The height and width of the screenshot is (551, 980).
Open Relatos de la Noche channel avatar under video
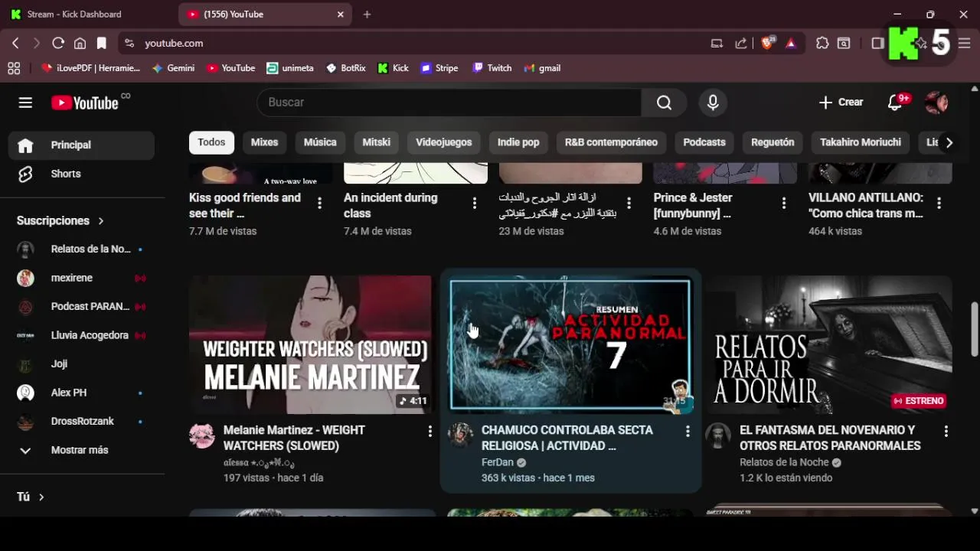coord(718,435)
